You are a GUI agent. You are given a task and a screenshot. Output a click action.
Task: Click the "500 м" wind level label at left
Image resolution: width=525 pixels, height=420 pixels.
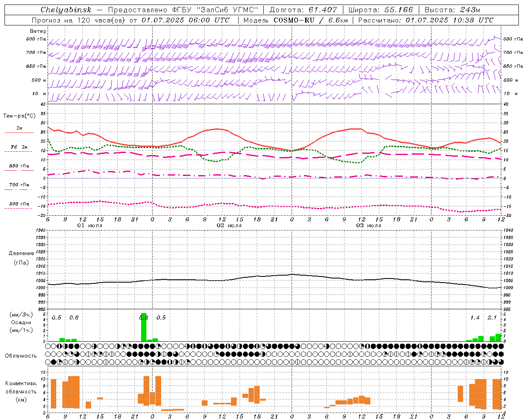39,80
